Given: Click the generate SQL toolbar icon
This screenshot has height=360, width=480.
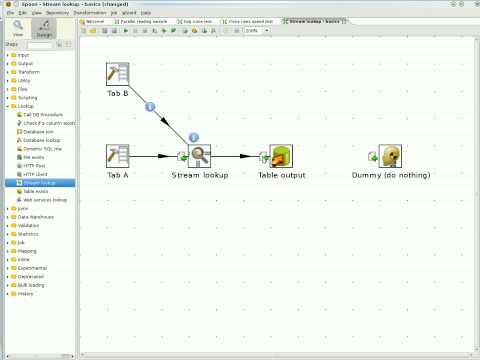Looking at the screenshot, I should (x=204, y=31).
